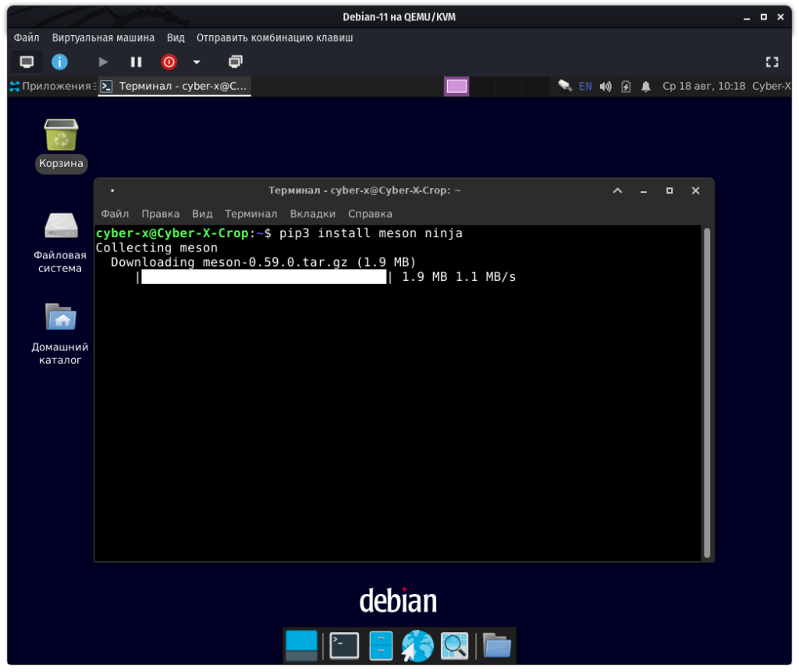Open the Виртуальная машина menu

point(103,37)
